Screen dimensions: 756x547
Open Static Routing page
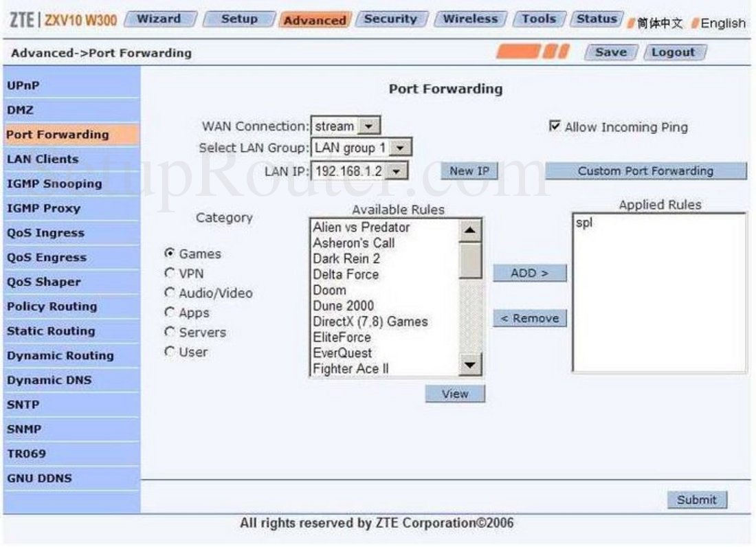71,332
